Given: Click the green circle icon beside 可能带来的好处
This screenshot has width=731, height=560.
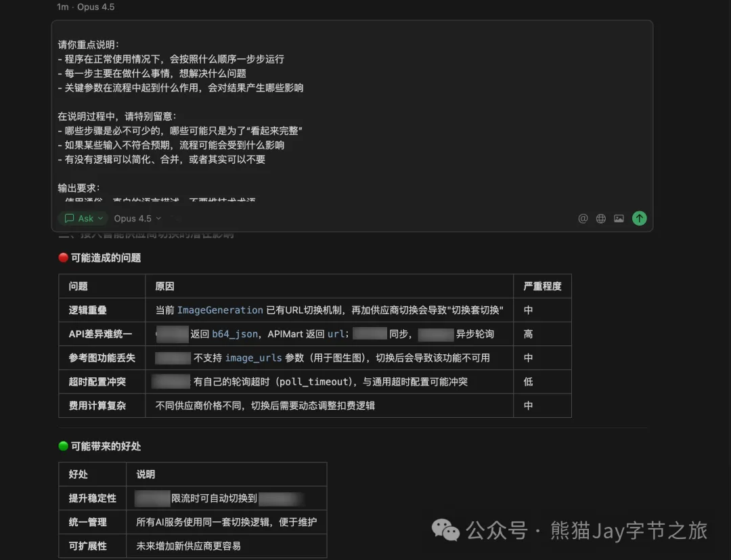Looking at the screenshot, I should tap(62, 446).
